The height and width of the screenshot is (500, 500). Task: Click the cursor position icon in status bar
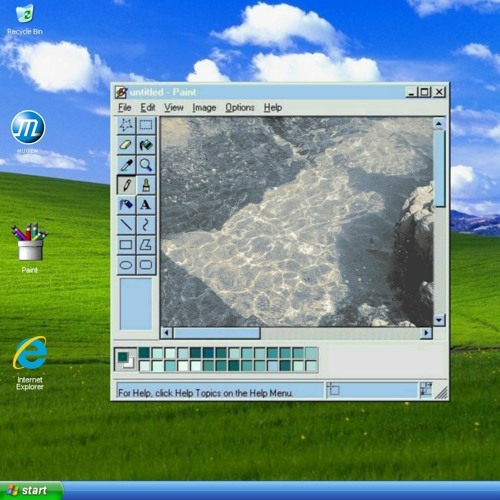[333, 389]
